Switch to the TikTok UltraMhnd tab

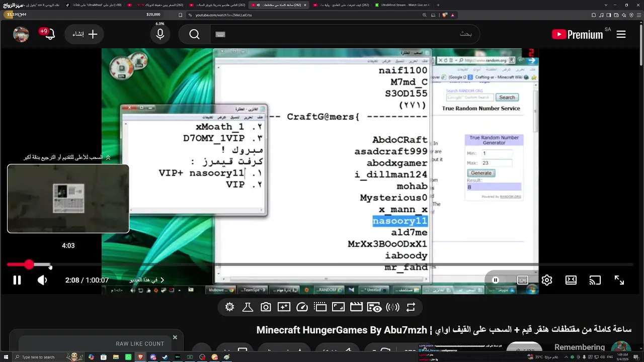(94, 5)
